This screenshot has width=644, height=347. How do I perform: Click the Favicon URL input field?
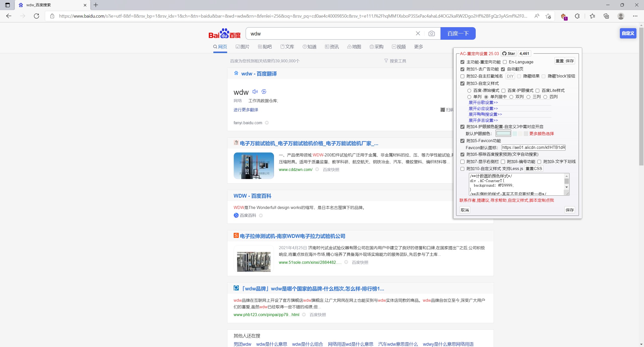pos(533,148)
